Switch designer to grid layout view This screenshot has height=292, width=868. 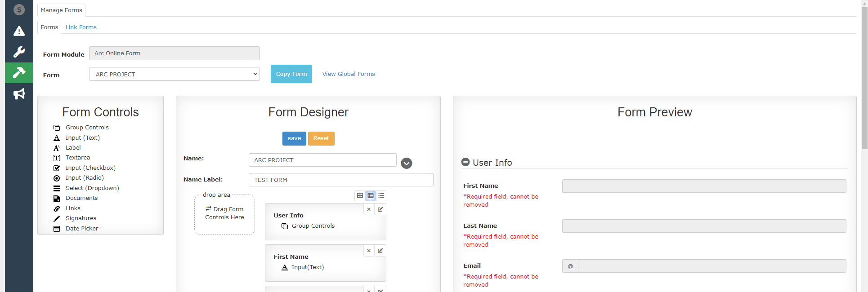click(360, 195)
